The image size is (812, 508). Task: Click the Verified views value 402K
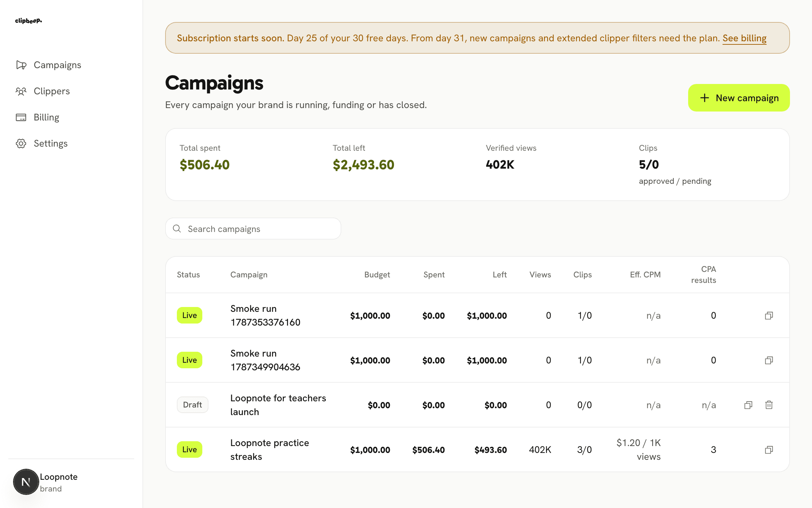tap(500, 165)
